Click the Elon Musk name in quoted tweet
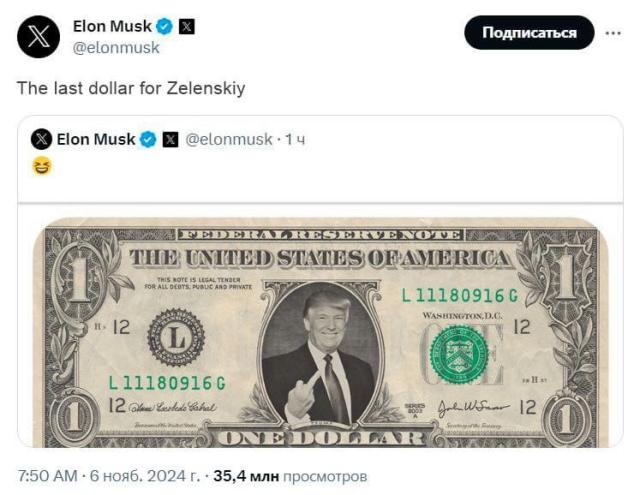Screen dimensions: 640x495 [x=96, y=140]
